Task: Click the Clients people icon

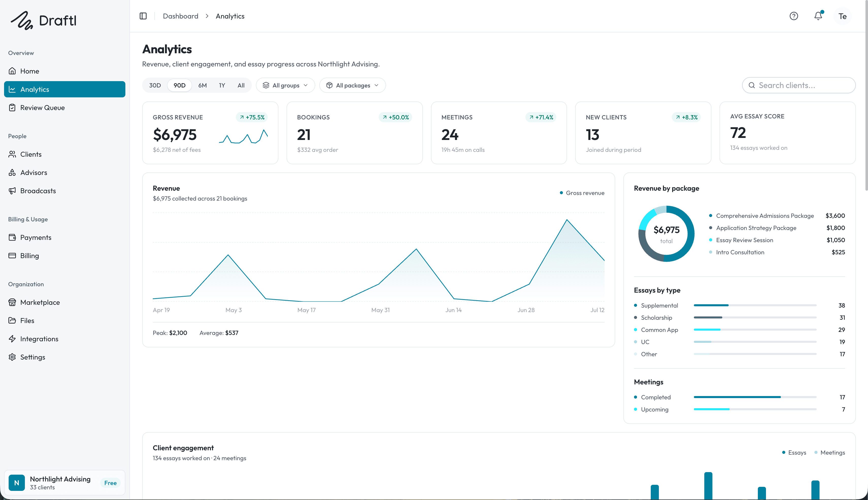Action: (12, 154)
